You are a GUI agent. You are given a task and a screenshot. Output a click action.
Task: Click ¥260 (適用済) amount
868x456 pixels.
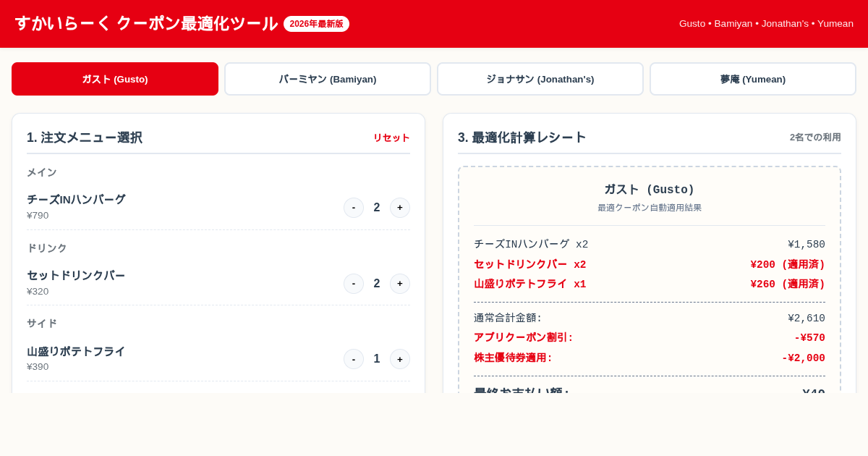(788, 284)
